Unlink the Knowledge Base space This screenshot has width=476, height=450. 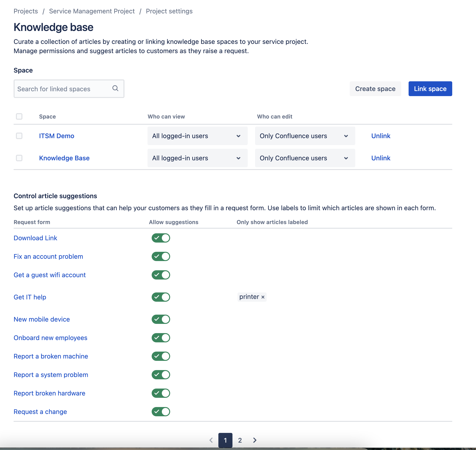pos(381,158)
